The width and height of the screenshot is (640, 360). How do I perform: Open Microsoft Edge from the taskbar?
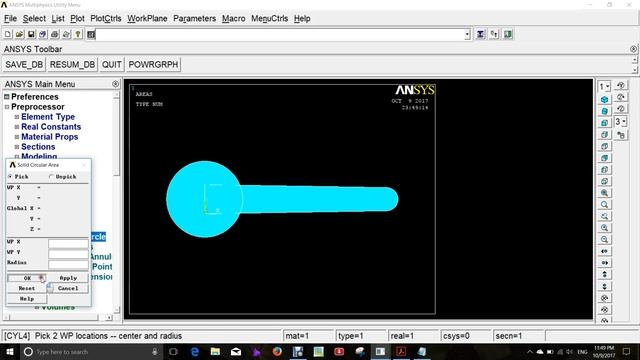[195, 351]
